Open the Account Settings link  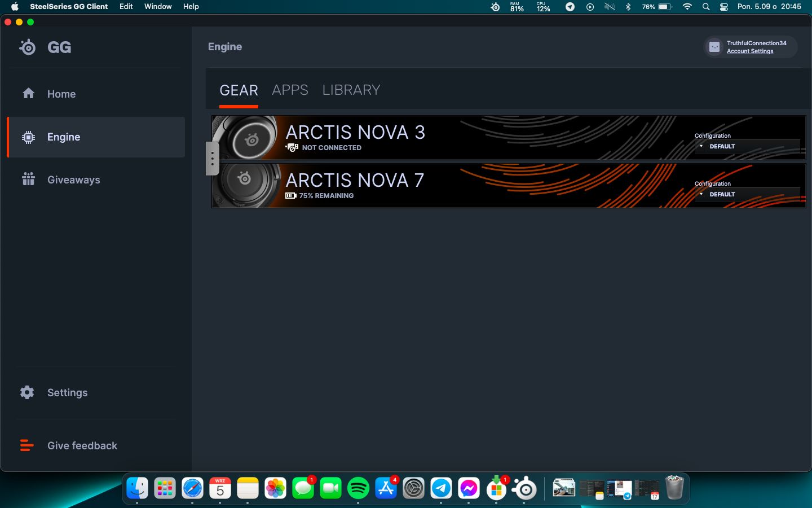point(750,51)
